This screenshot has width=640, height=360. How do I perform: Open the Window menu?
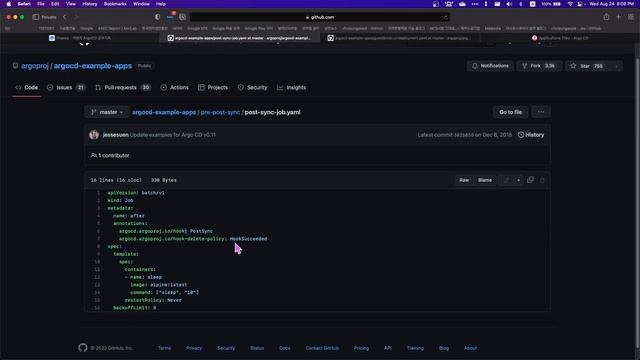(x=141, y=4)
